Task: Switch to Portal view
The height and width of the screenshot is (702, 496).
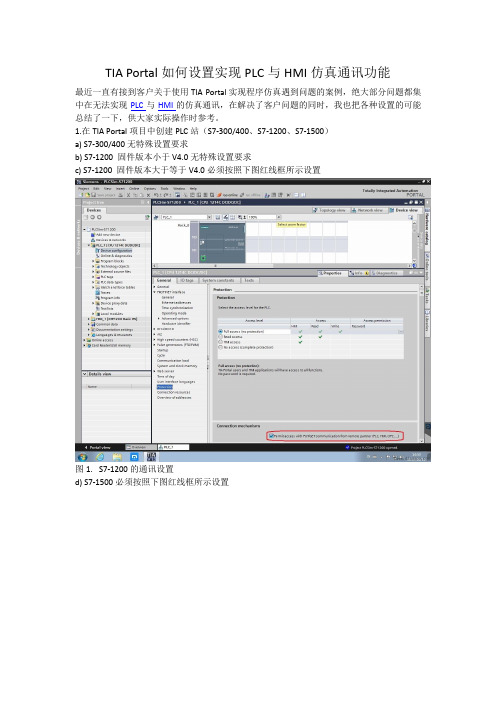Action: pos(98,447)
